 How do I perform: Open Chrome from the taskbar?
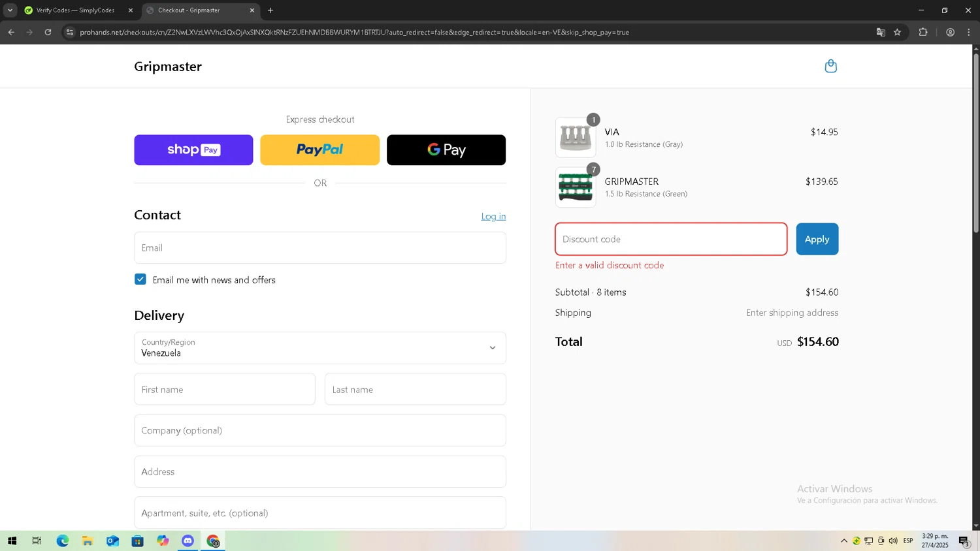pos(213,541)
